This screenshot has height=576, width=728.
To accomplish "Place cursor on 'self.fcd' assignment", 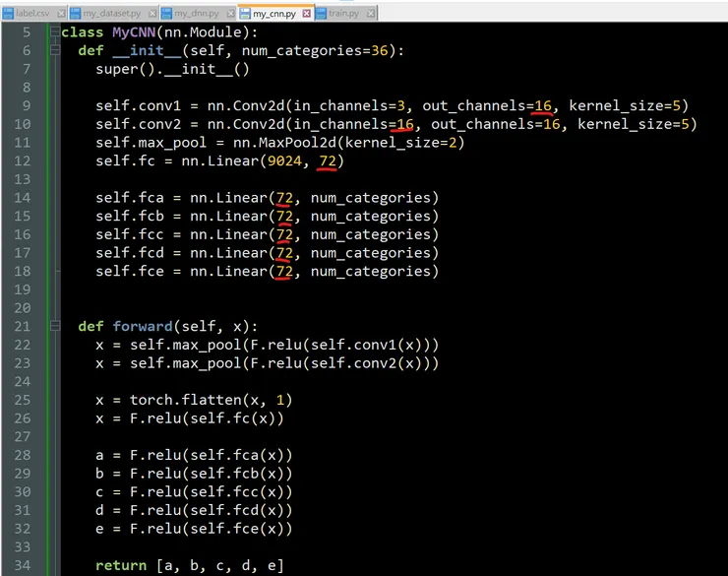I will [130, 253].
